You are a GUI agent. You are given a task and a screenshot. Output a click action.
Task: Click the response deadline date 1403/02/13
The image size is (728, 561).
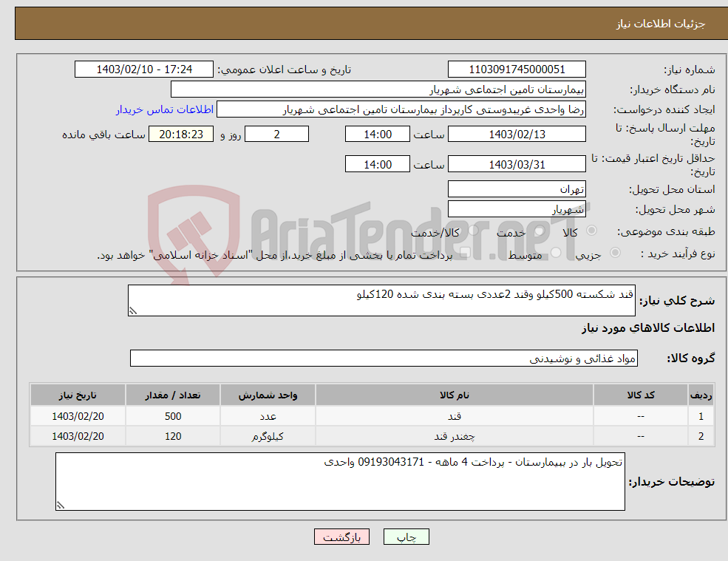pyautogui.click(x=517, y=135)
